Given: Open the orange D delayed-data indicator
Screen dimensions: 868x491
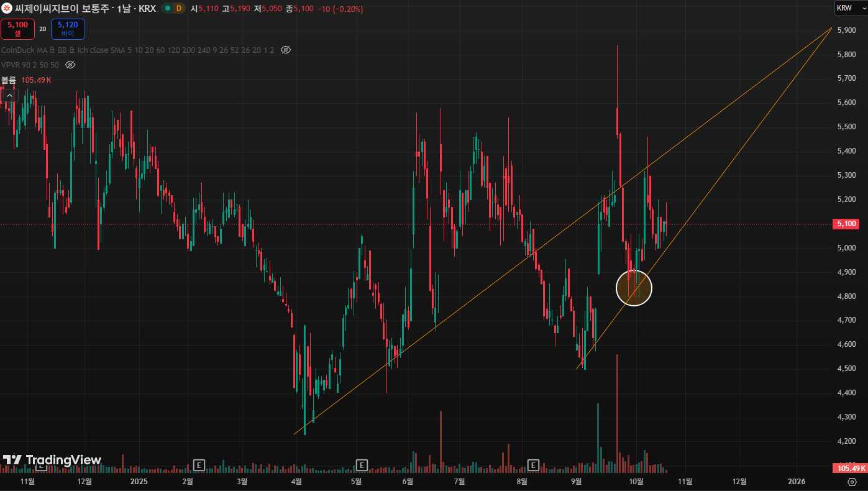Looking at the screenshot, I should pos(179,9).
